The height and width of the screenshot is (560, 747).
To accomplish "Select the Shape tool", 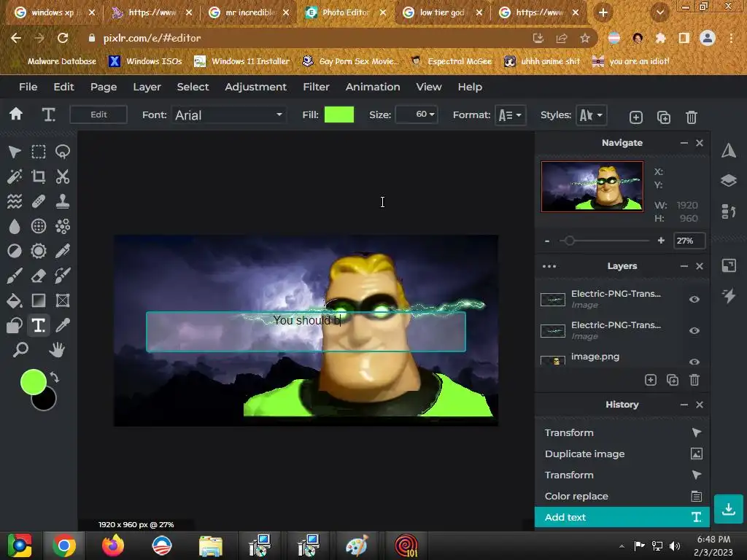I will [x=63, y=300].
